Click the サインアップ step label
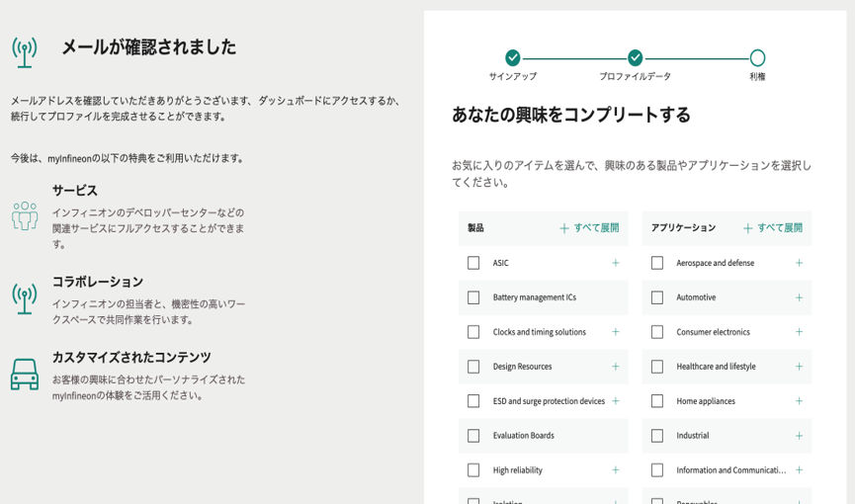The image size is (855, 504). tap(513, 76)
